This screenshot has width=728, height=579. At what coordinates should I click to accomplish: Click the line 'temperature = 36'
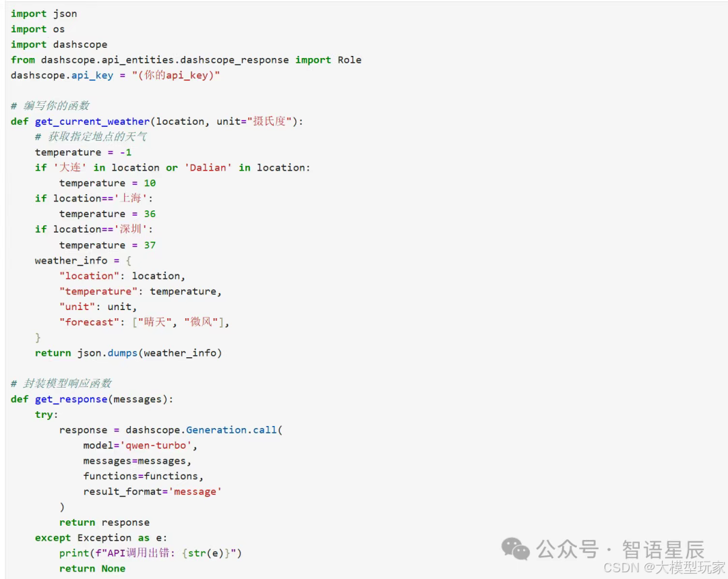click(107, 214)
